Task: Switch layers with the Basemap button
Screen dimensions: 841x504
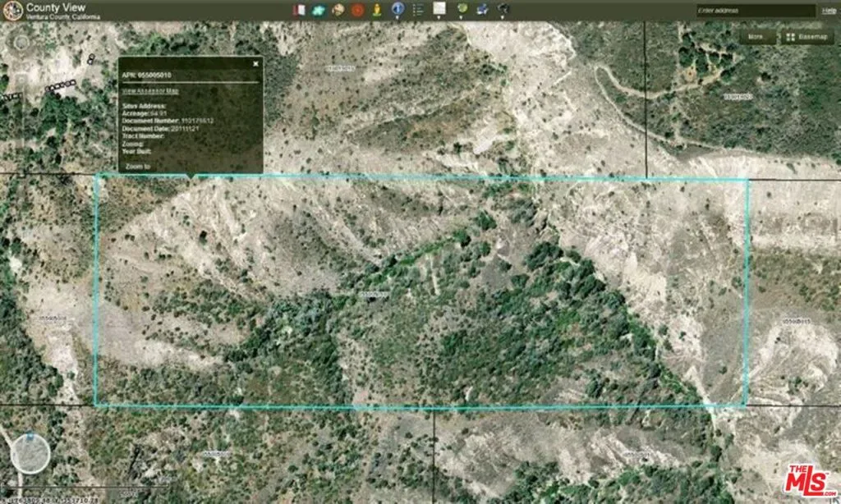Action: (804, 37)
